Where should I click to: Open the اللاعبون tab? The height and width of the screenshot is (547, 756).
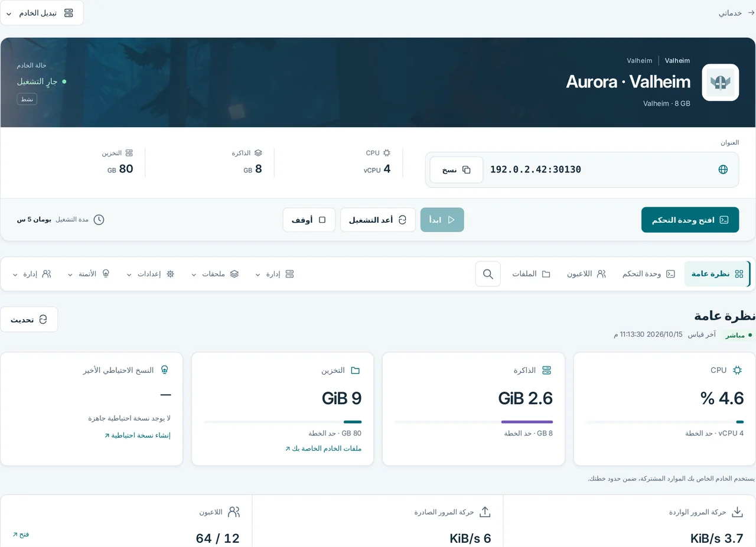(586, 274)
